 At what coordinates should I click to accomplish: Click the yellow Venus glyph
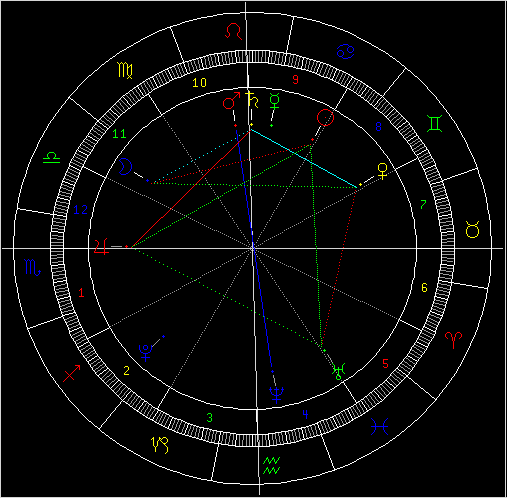click(382, 171)
